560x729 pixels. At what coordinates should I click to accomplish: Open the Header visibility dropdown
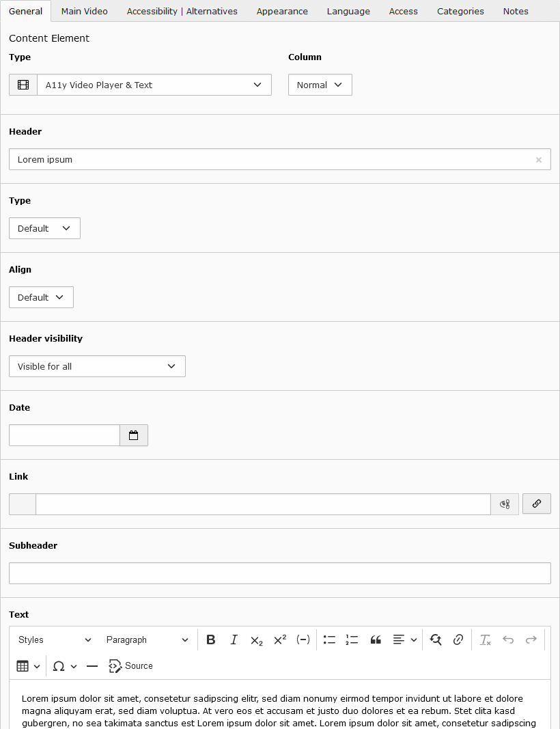pyautogui.click(x=97, y=366)
